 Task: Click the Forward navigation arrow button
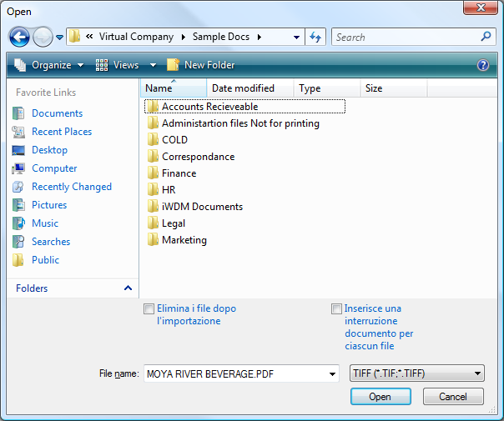43,37
